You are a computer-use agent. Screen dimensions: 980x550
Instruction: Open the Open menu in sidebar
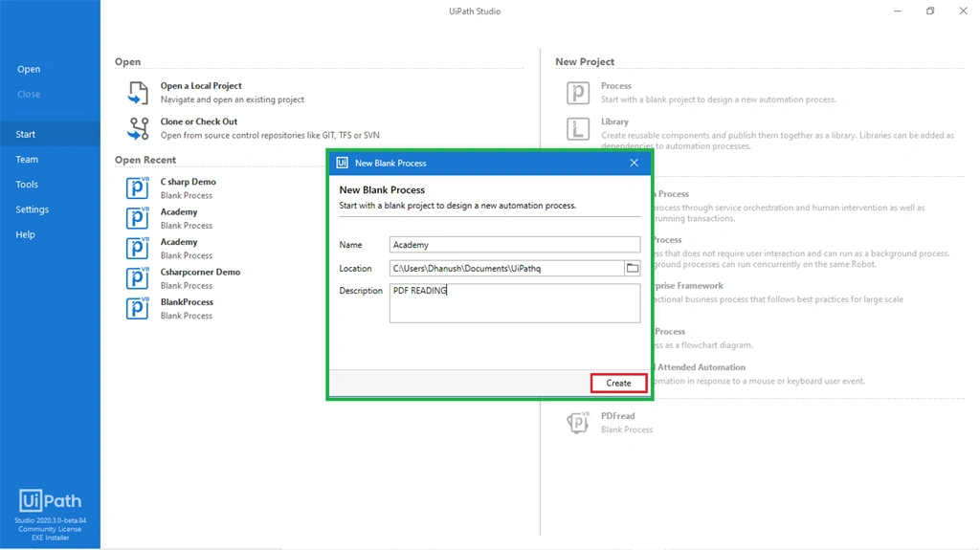(29, 70)
